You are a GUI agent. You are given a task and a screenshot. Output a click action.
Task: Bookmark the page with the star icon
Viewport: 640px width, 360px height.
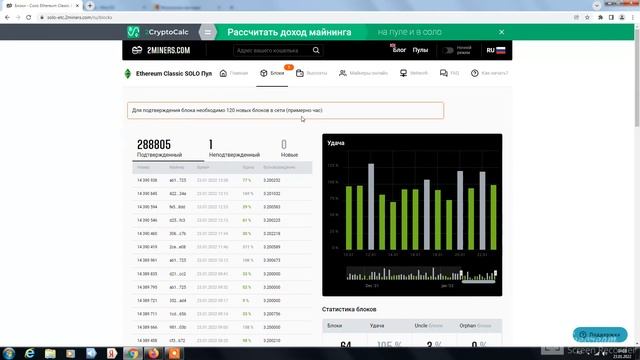587,18
